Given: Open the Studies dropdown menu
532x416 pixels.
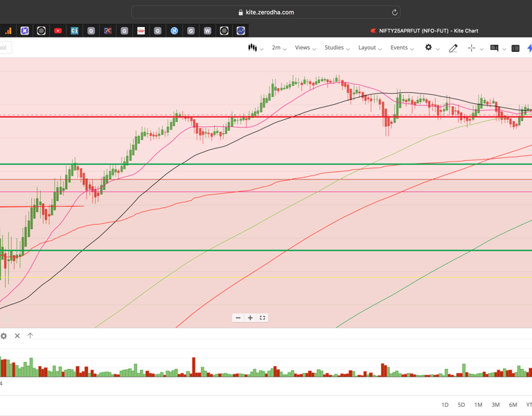Looking at the screenshot, I should pyautogui.click(x=337, y=48).
